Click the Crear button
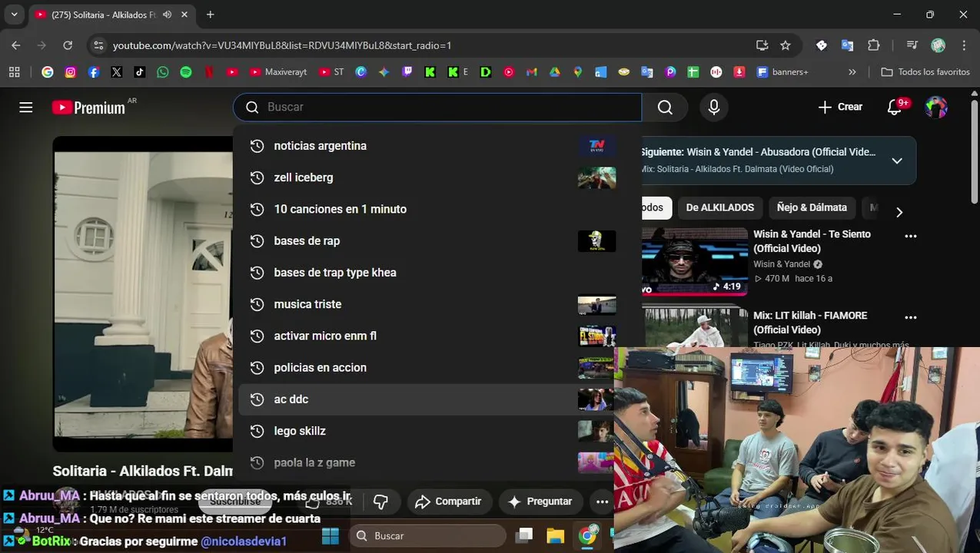The width and height of the screenshot is (980, 553). click(840, 108)
